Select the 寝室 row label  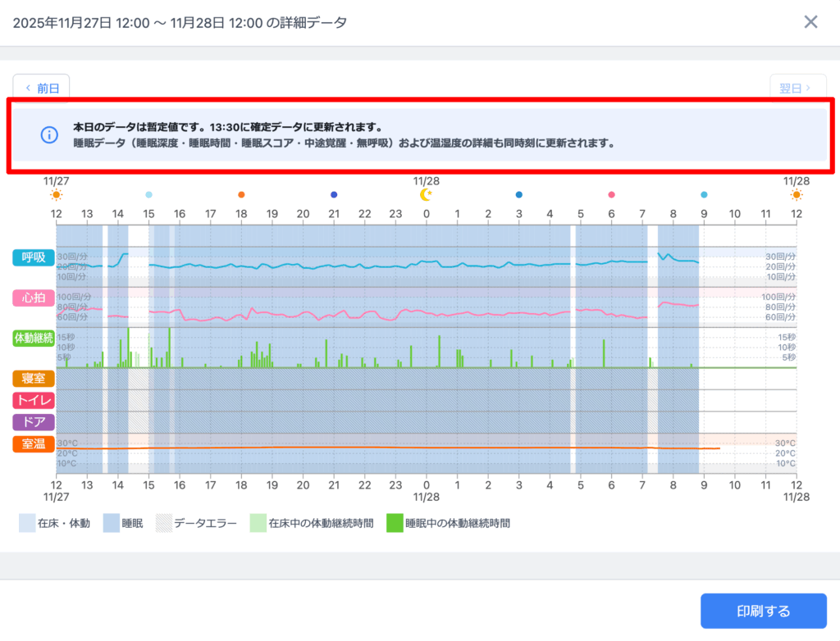(x=34, y=378)
